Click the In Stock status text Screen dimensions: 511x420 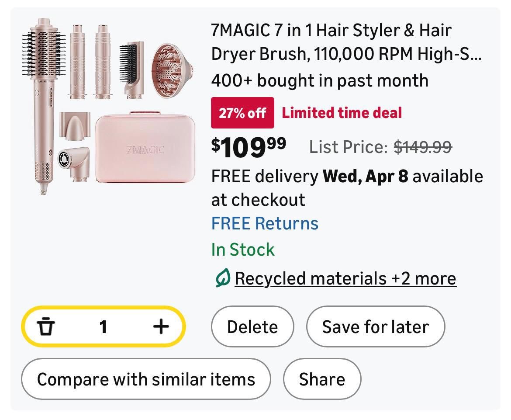(243, 250)
